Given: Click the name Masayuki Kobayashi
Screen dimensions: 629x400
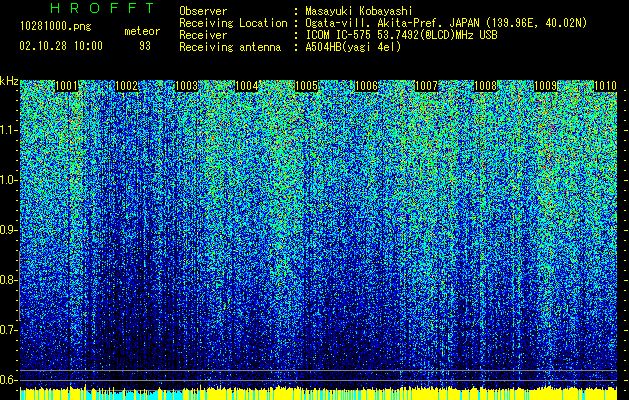Looking at the screenshot, I should tap(359, 11).
